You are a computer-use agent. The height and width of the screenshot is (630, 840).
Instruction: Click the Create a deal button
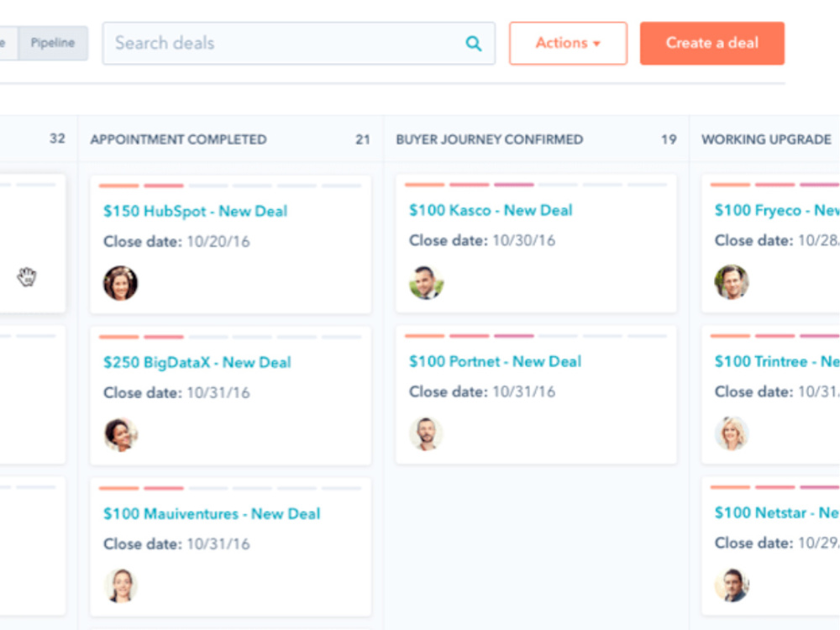click(712, 44)
